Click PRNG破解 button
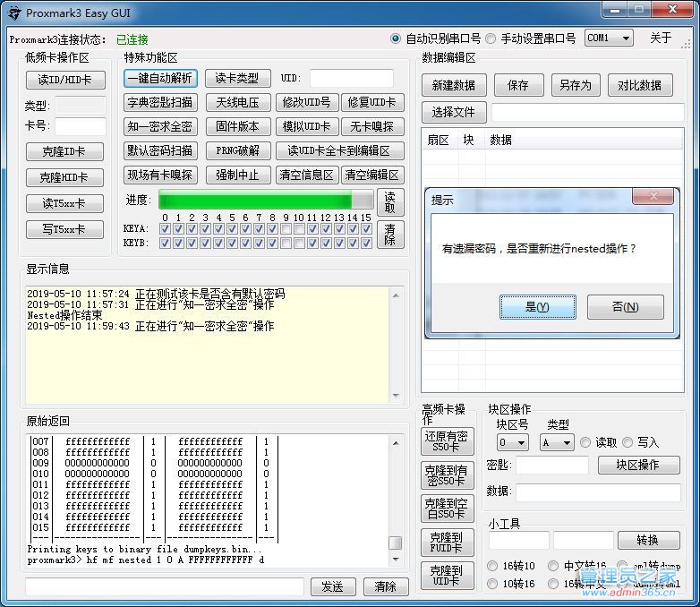 coord(238,151)
